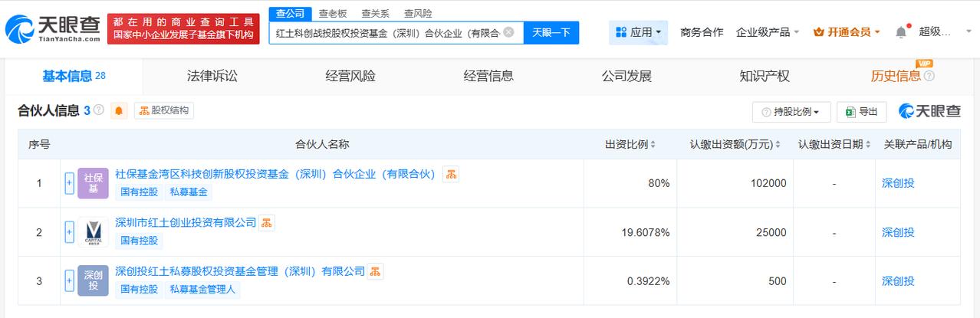This screenshot has width=980, height=318.
Task: Open 深圳市红土创业投资有限公司 link
Action: [x=186, y=222]
